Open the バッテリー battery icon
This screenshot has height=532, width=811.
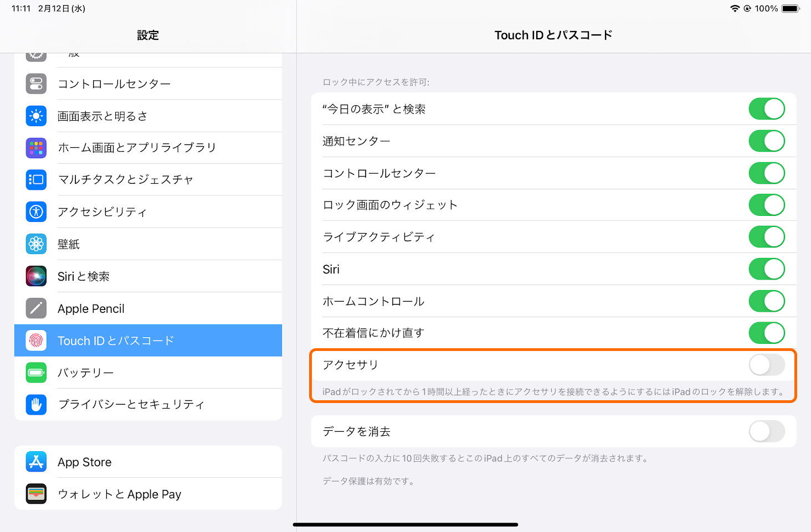[35, 372]
